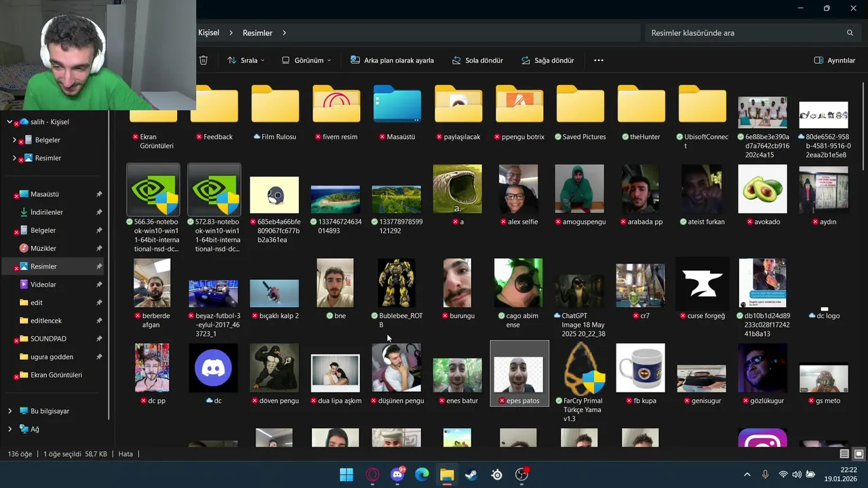Open the Sırala sort dropdown
Image resolution: width=868 pixels, height=488 pixels.
coord(246,60)
